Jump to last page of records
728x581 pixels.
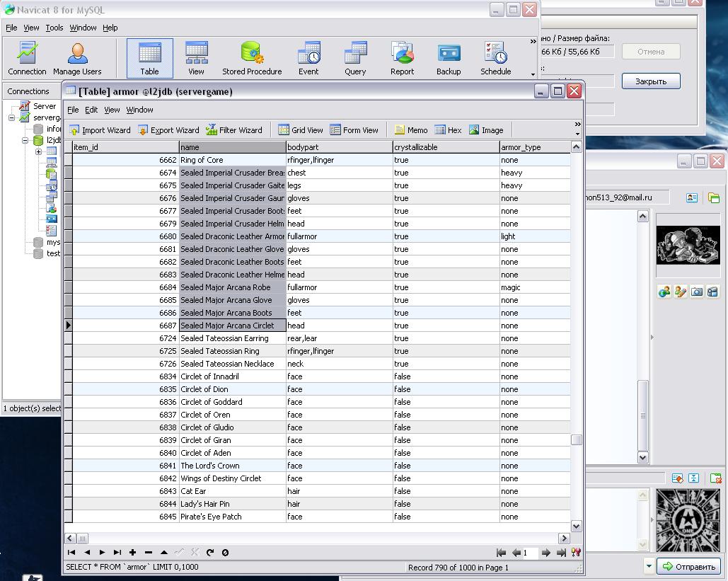pos(561,553)
